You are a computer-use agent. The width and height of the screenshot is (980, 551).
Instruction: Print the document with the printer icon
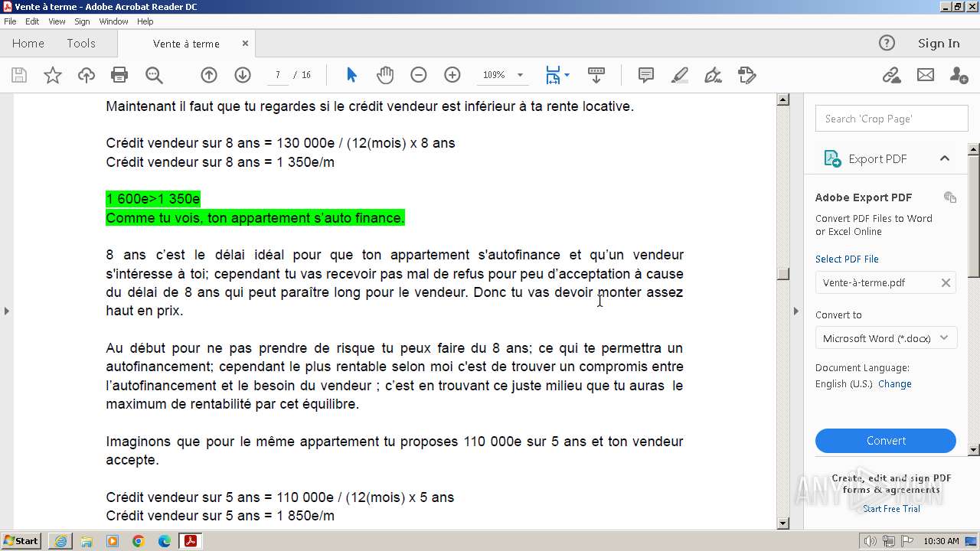(x=119, y=75)
